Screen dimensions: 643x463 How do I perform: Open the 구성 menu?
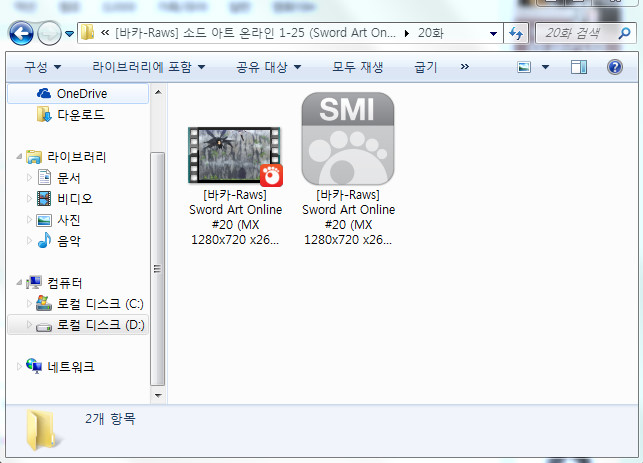tap(42, 67)
